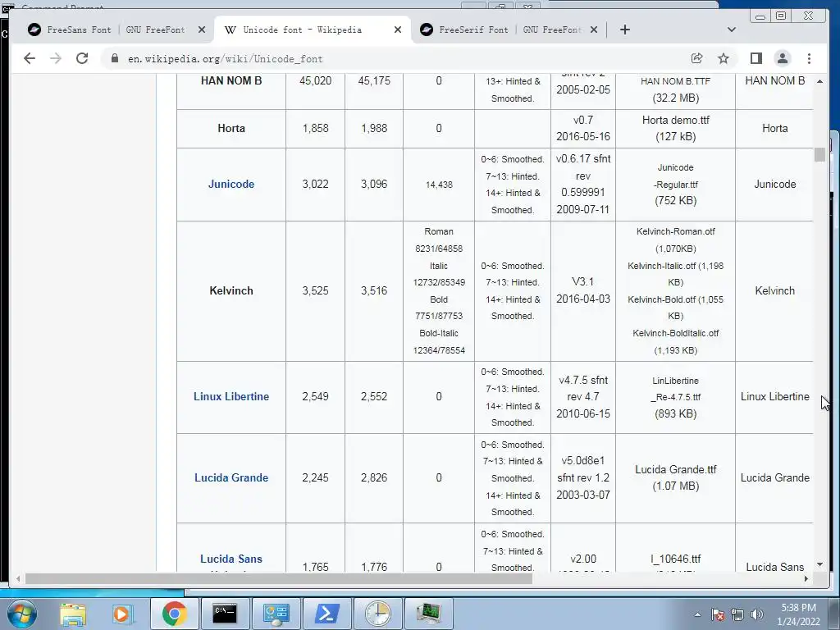The image size is (840, 630).
Task: Click the bold Horta font name
Action: (x=231, y=129)
